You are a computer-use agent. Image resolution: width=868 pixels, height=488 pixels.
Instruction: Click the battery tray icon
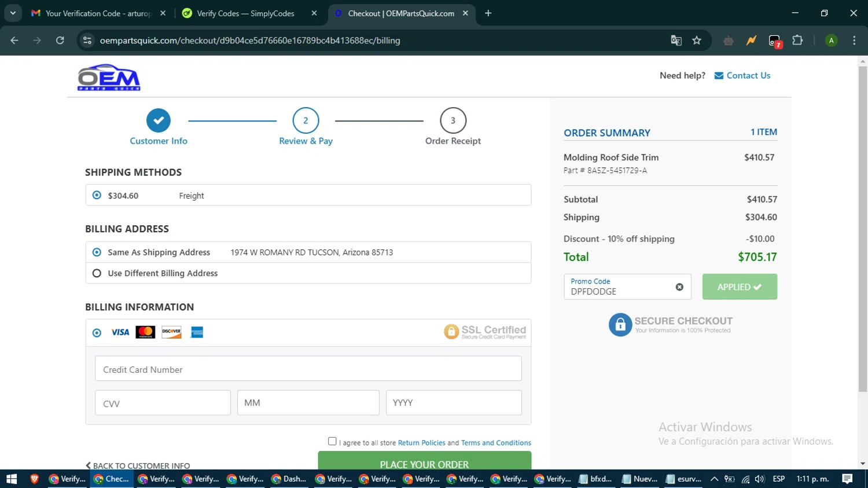point(730,479)
